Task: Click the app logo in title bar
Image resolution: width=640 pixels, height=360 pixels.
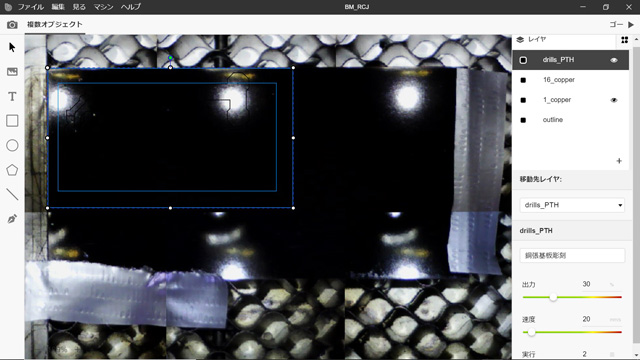Action: (8, 7)
